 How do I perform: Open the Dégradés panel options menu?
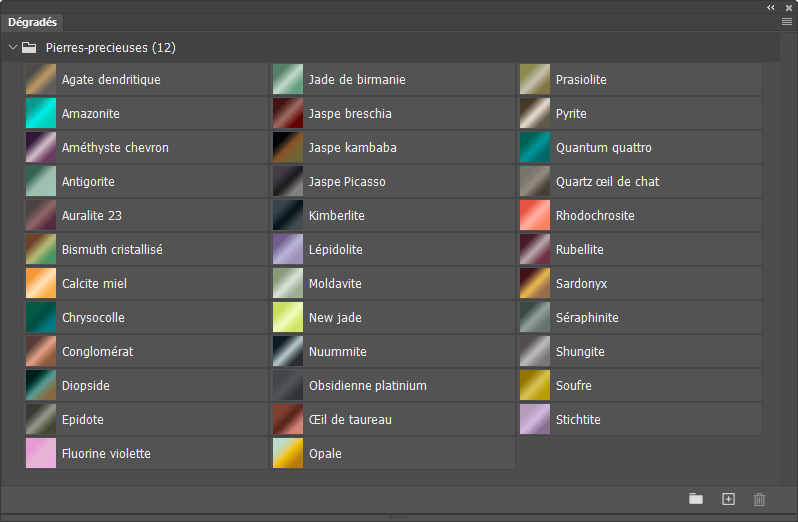[787, 21]
